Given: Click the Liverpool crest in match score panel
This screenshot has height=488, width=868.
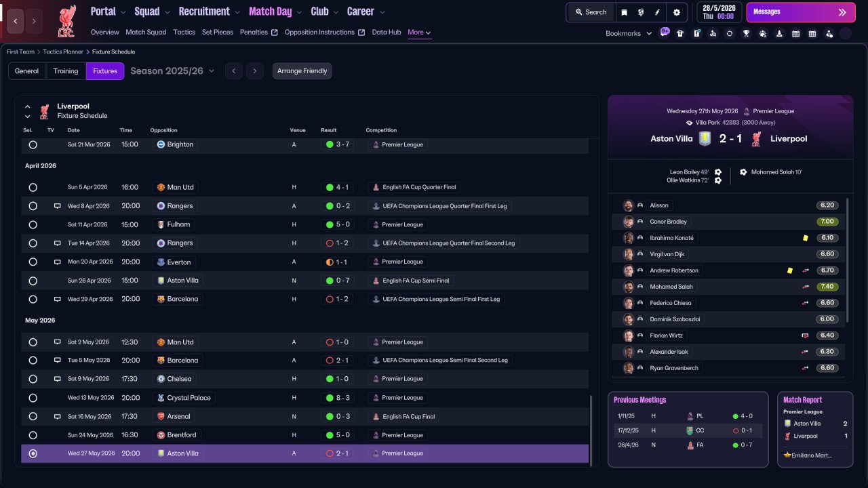Looking at the screenshot, I should [x=757, y=138].
